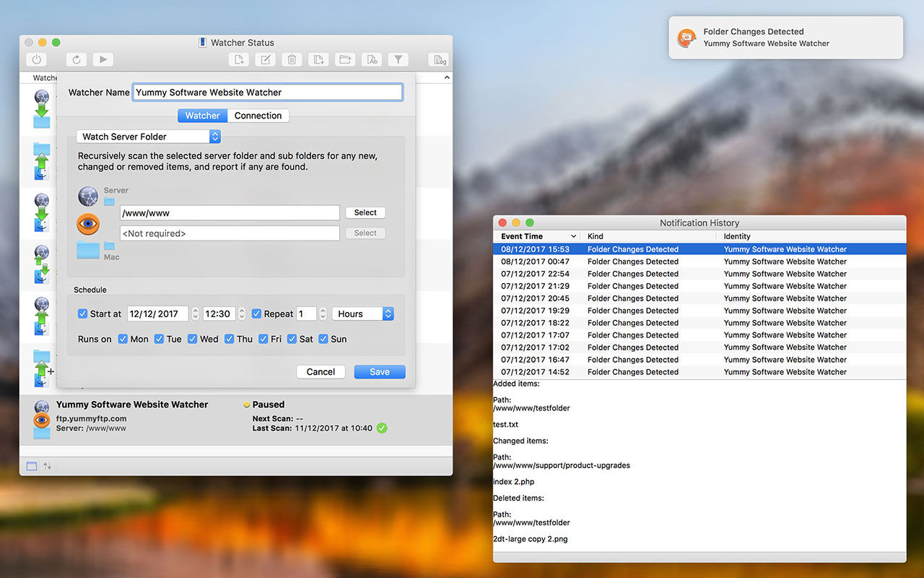Select the 08/12/2017 00:47 notification row
Viewport: 924px width, 578px height.
tap(699, 262)
